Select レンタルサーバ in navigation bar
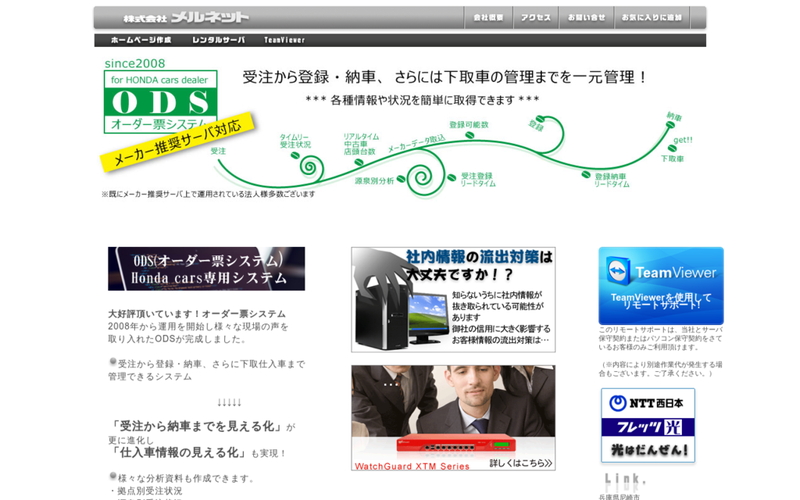The image size is (800, 500). [218, 40]
